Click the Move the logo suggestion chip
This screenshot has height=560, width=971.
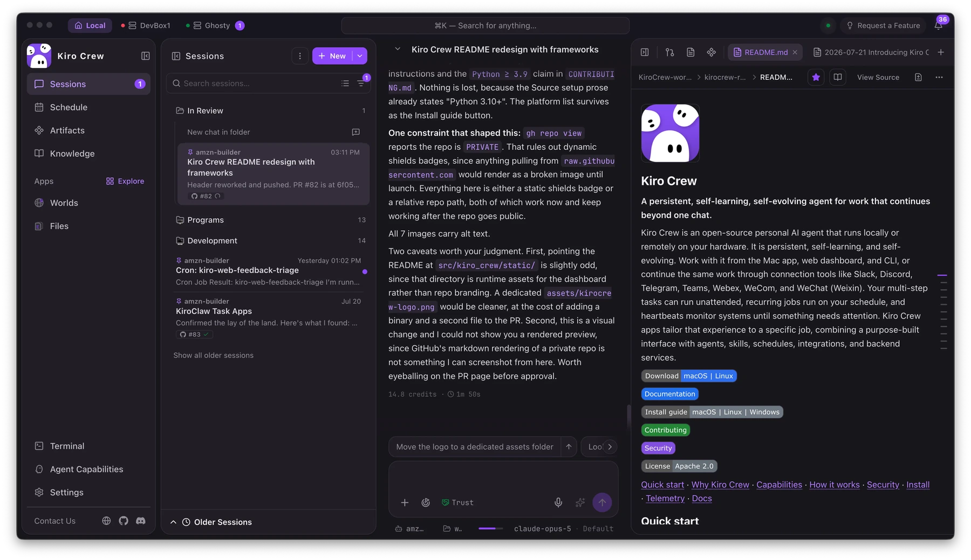[x=475, y=447]
